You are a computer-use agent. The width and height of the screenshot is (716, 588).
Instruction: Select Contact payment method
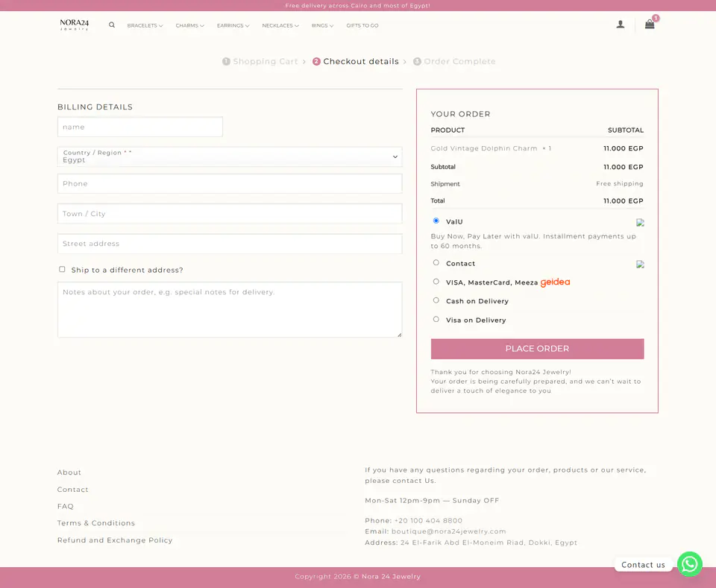coord(436,263)
